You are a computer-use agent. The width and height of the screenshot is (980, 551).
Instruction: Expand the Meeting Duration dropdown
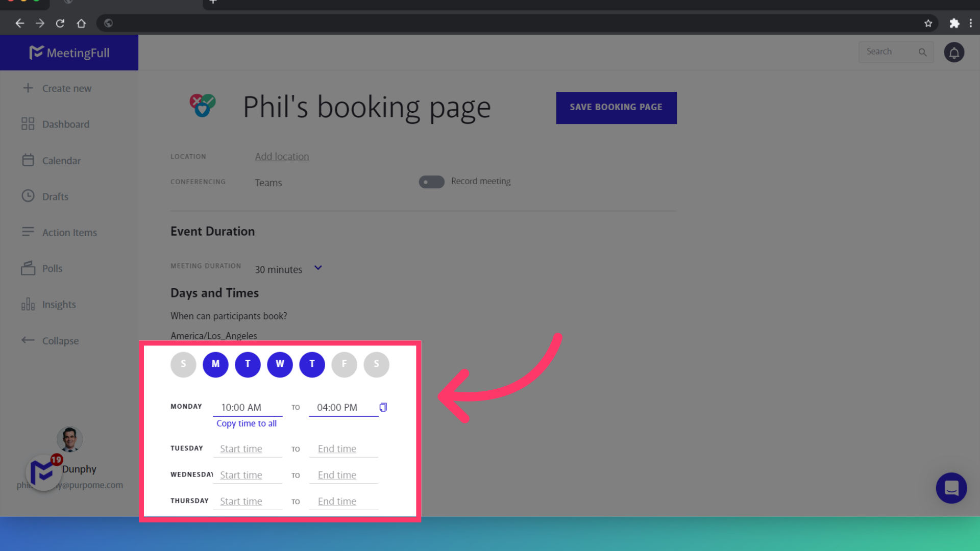point(318,268)
